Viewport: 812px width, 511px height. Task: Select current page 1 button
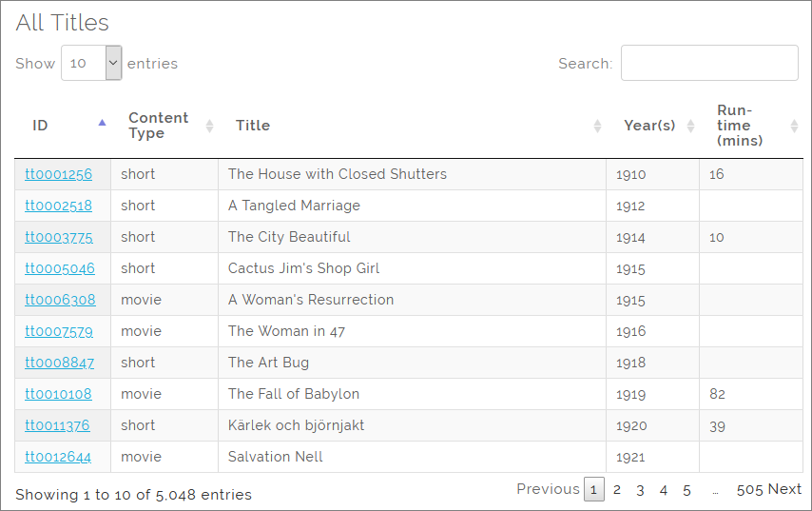tap(594, 490)
